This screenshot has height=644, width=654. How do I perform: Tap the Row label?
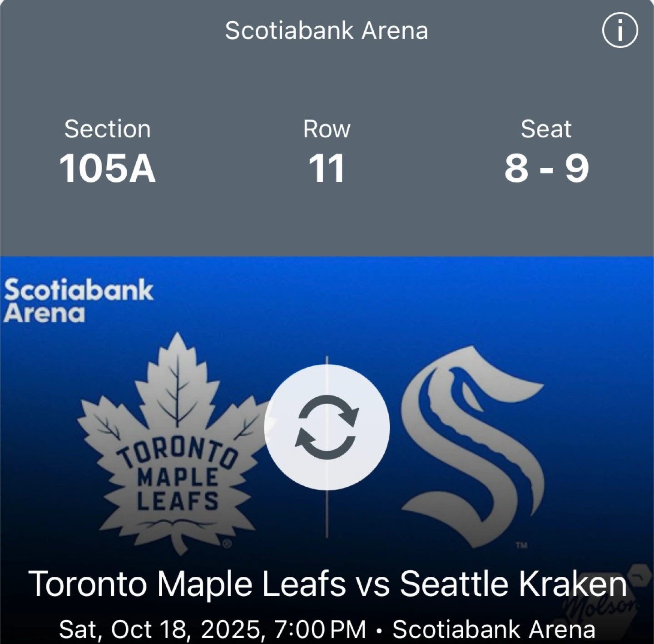coord(327,129)
